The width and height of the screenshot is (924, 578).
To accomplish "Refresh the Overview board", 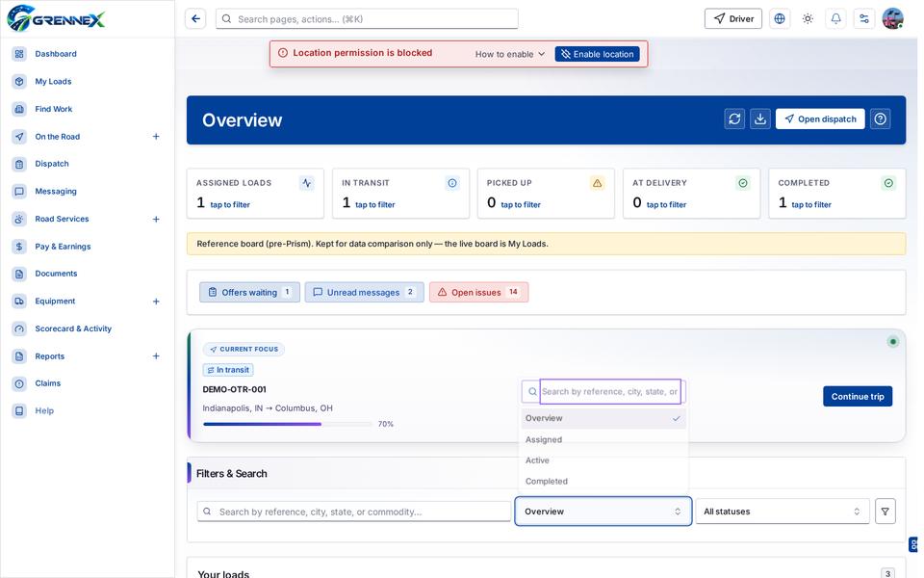I will (734, 119).
